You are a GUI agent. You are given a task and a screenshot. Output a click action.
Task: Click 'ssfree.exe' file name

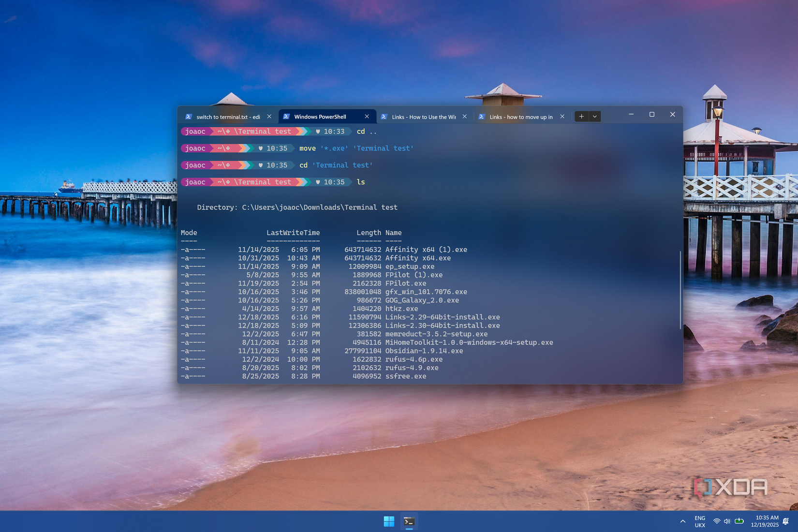point(406,376)
